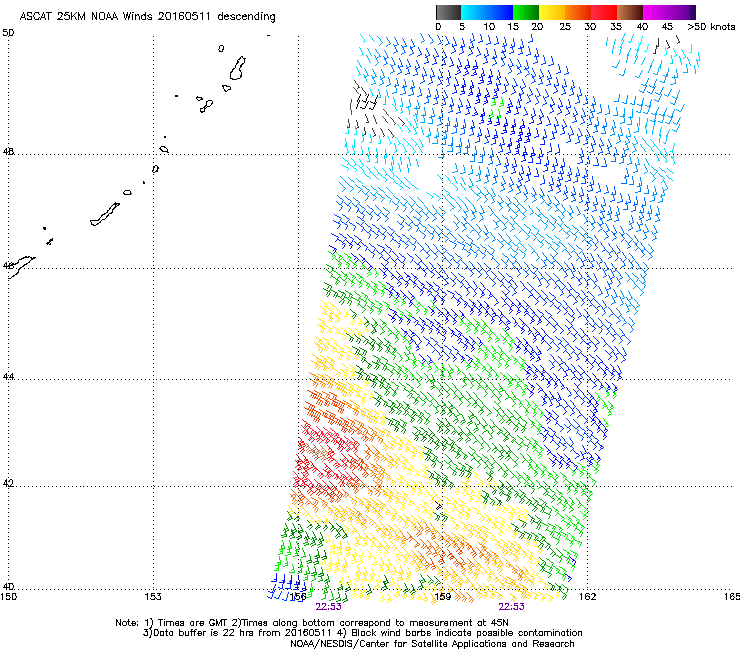
Task: Click the right purple '22:53' time label
Action: pos(512,607)
